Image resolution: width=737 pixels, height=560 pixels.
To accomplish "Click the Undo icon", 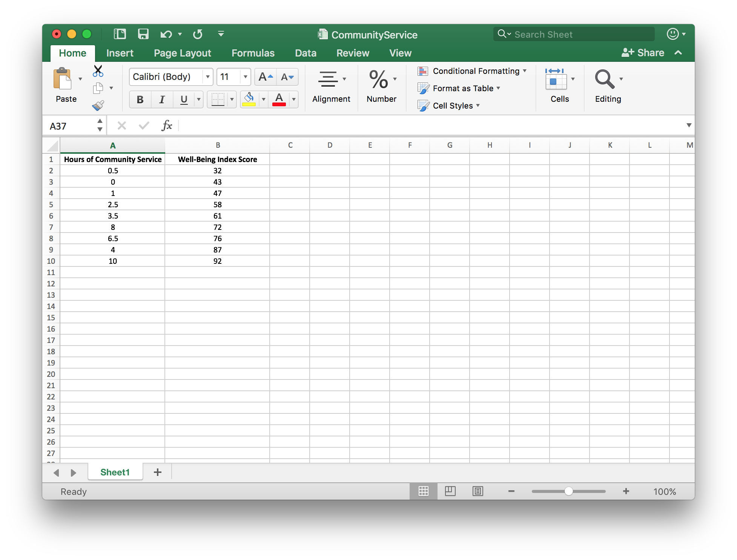I will (167, 34).
